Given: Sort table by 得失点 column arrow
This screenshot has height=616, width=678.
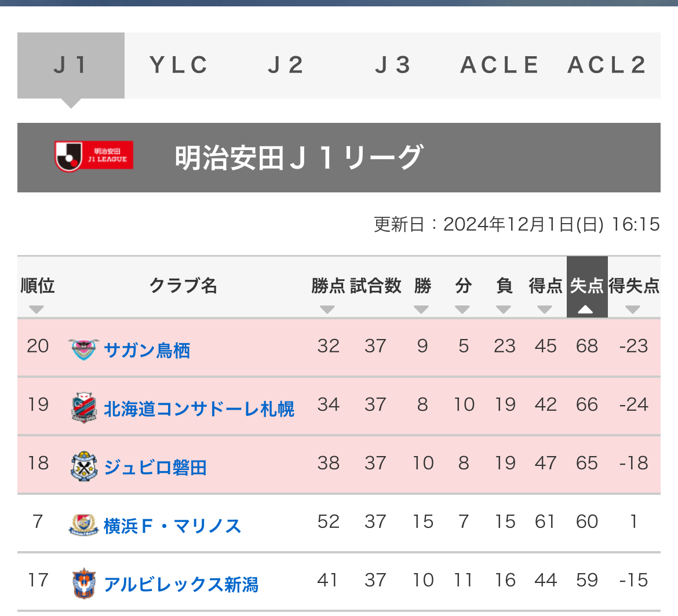Looking at the screenshot, I should click(x=633, y=309).
